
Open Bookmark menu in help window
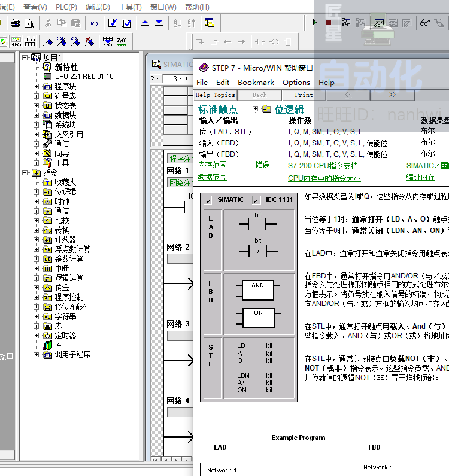[256, 83]
